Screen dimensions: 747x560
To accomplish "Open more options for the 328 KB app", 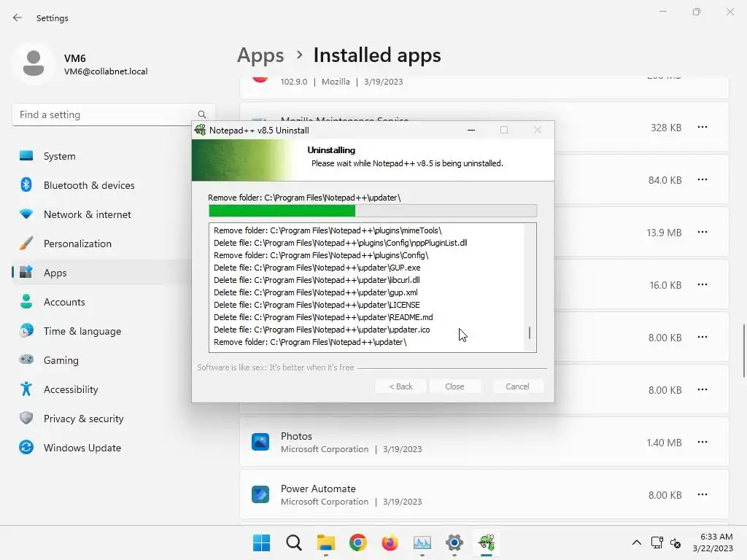I will coord(703,127).
